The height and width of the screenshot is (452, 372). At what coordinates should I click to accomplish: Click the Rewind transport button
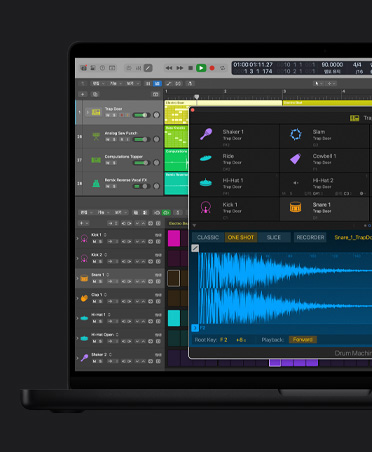coord(169,68)
